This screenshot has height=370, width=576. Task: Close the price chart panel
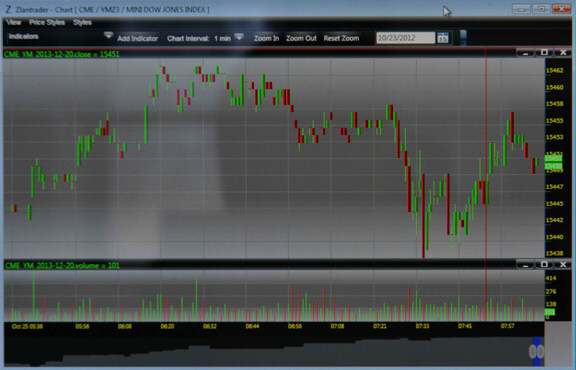(x=563, y=53)
